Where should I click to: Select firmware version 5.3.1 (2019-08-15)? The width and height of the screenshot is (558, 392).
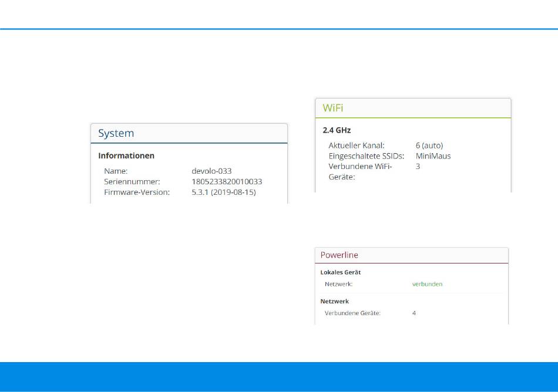[223, 192]
